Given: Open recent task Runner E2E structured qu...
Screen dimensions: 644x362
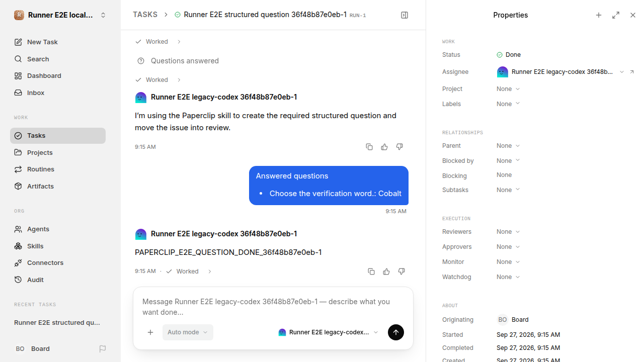Looking at the screenshot, I should click(58, 323).
